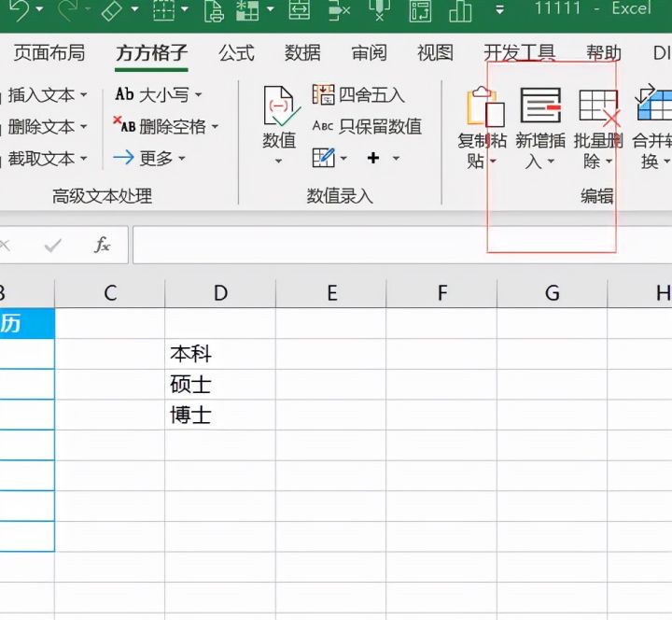Click the Undo arrow icon
This screenshot has height=620, width=672.
(18, 9)
